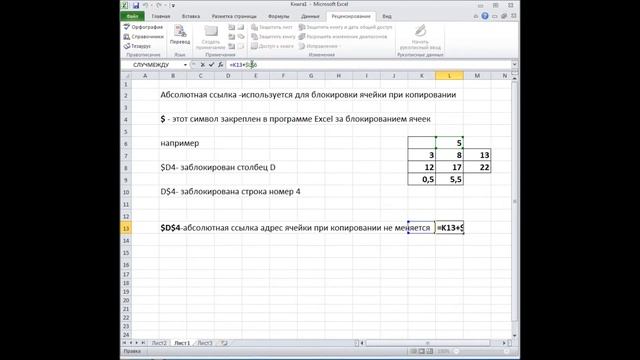
Task: Switch to the Главная ribbon tab
Action: [x=161, y=16]
